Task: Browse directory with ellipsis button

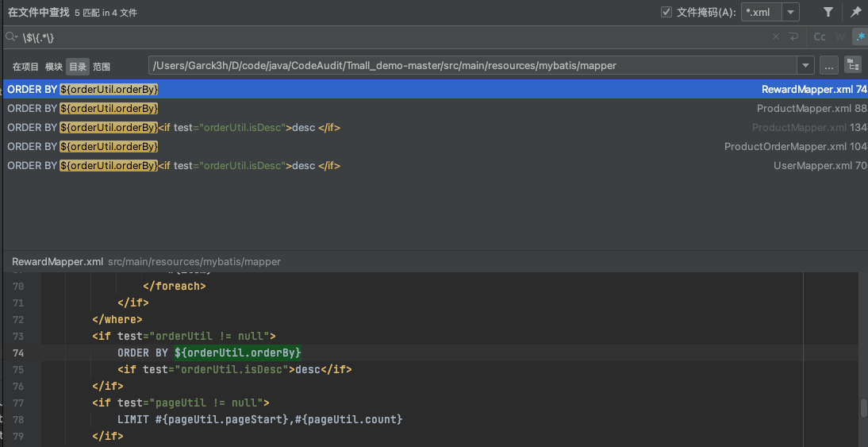Action: [828, 65]
